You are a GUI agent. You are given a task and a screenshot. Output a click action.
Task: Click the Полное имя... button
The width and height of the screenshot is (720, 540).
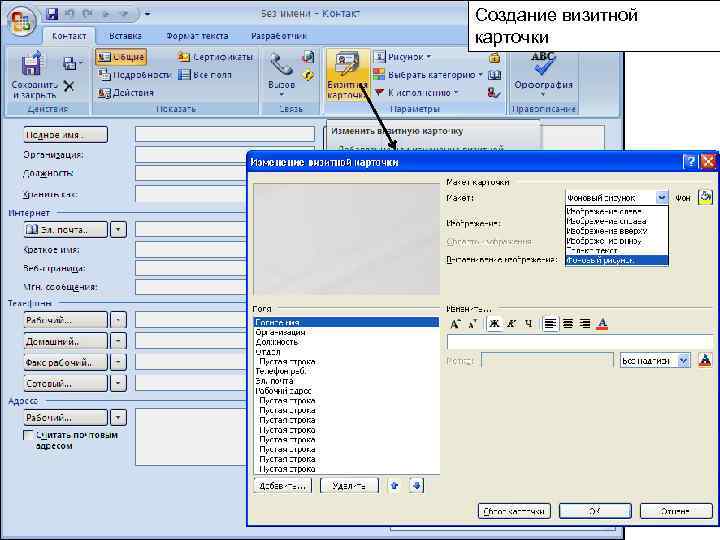click(x=66, y=135)
